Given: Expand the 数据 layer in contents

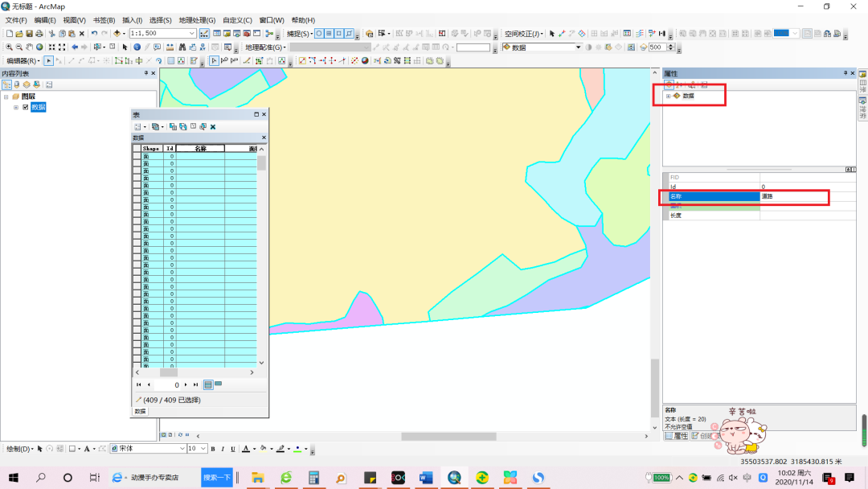Looking at the screenshot, I should pyautogui.click(x=16, y=108).
